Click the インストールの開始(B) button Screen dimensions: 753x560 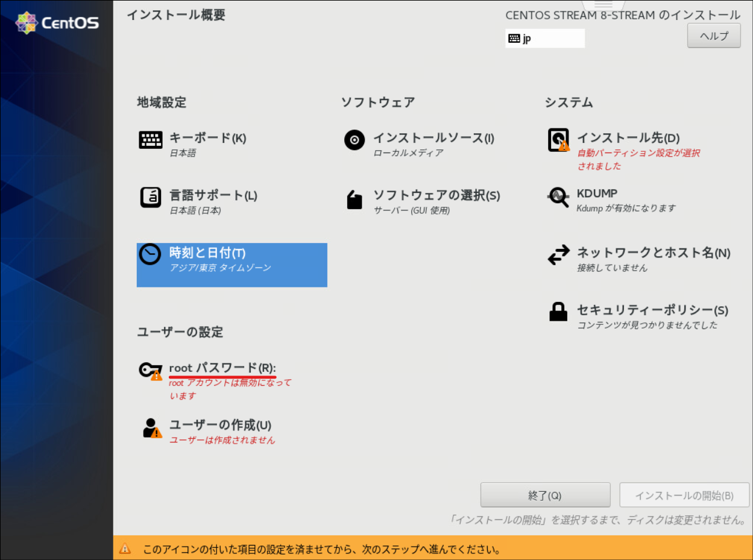(x=684, y=496)
